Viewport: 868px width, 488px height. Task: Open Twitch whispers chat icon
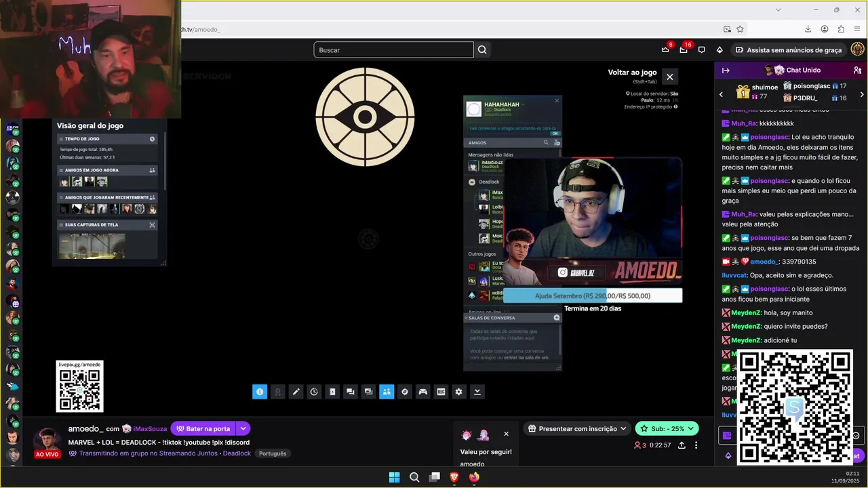coord(702,49)
